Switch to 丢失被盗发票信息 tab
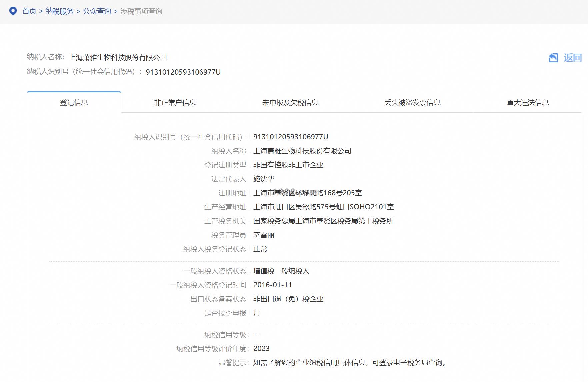Screen dimensions: 588x382 (412, 102)
